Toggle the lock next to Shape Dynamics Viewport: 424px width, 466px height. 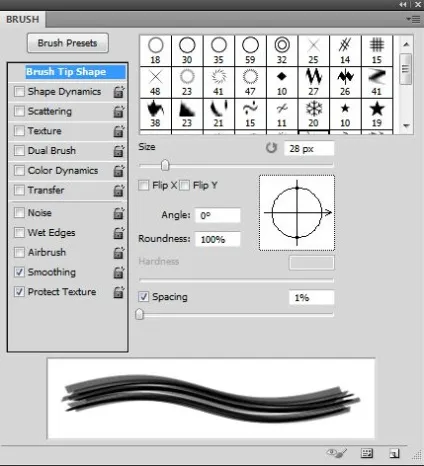click(119, 92)
